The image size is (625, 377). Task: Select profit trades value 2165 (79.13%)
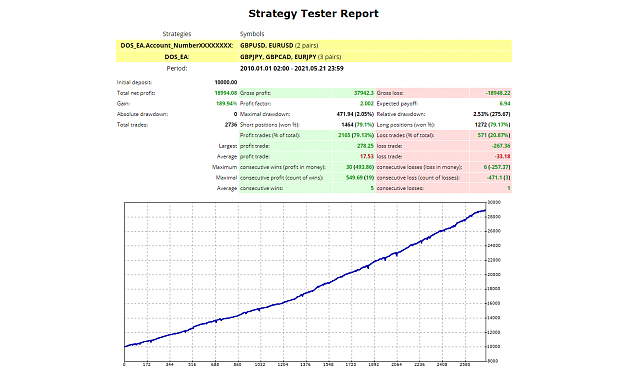click(356, 135)
